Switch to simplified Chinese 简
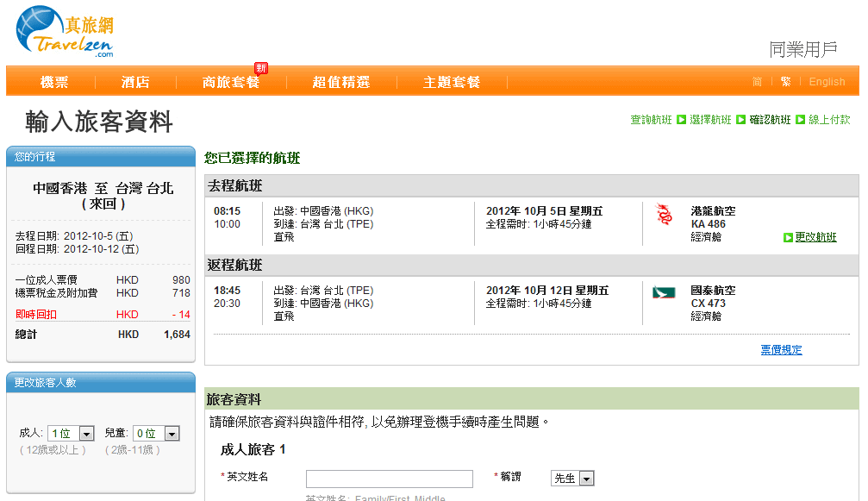This screenshot has height=501, width=868. coord(757,82)
